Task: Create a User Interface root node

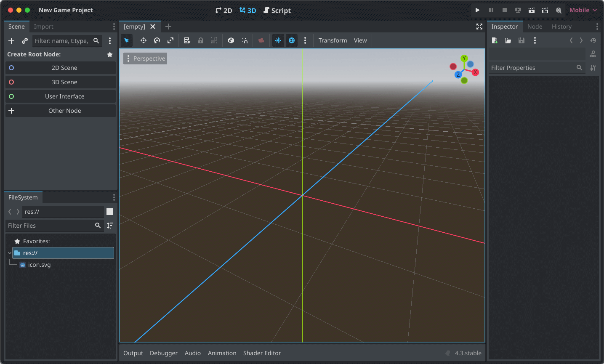Action: (61, 96)
